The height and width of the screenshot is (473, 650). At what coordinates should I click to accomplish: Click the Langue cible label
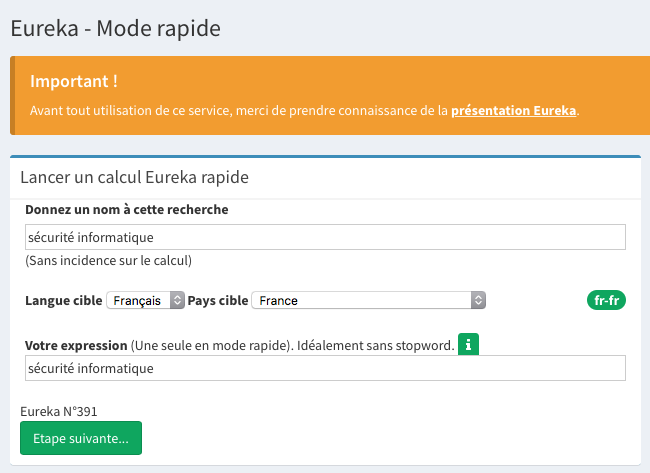pyautogui.click(x=64, y=301)
